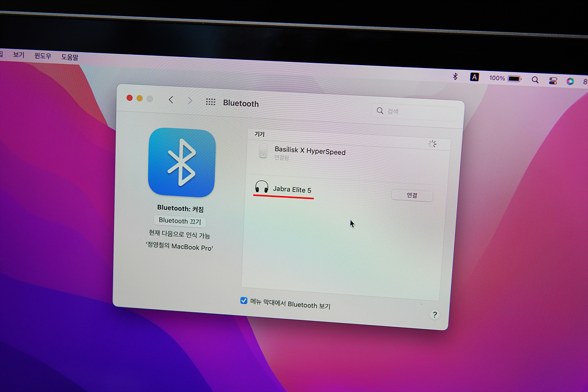This screenshot has height=392, width=588.
Task: Go back with the left chevron
Action: click(x=171, y=100)
